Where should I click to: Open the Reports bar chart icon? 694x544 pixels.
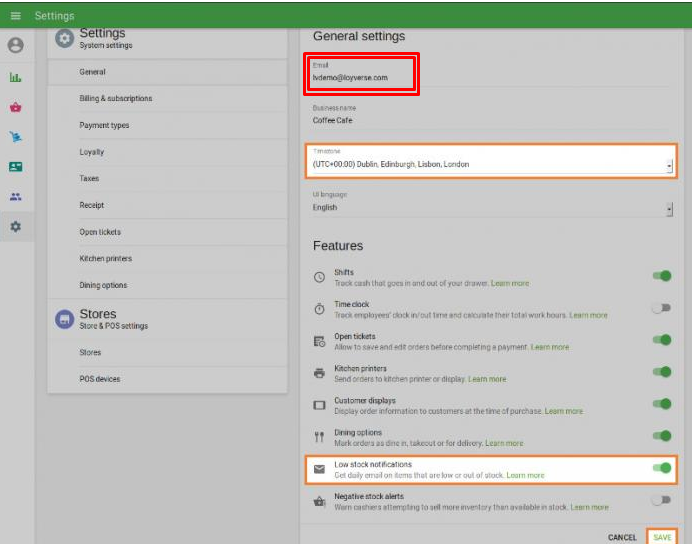pyautogui.click(x=15, y=77)
